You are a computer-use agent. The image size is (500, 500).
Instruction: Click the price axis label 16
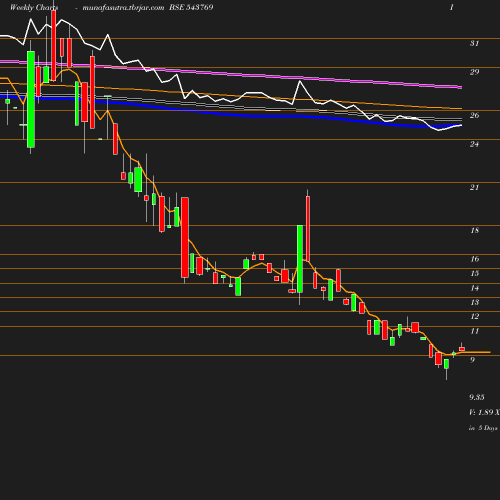pos(474,259)
